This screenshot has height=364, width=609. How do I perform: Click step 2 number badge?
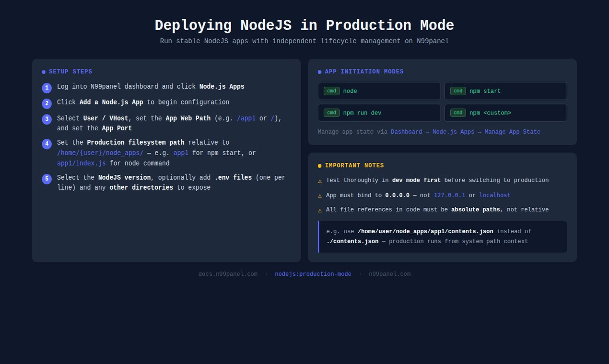coord(47,103)
